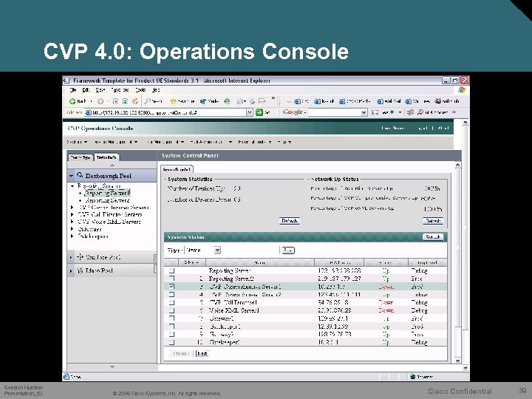The width and height of the screenshot is (532, 399).
Task: Click the Windows flag logo in menu bar
Action: click(x=461, y=90)
